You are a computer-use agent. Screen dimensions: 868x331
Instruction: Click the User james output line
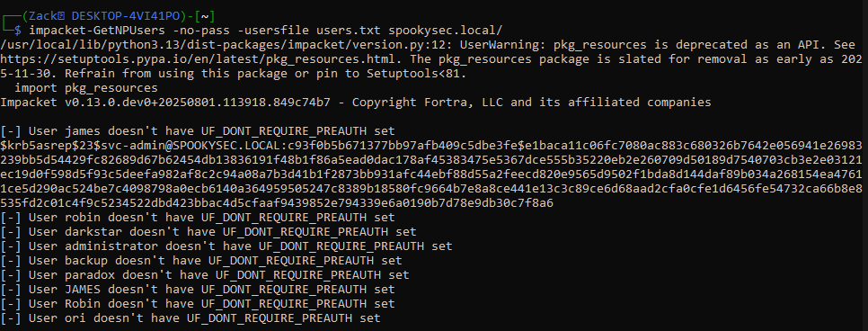click(198, 130)
